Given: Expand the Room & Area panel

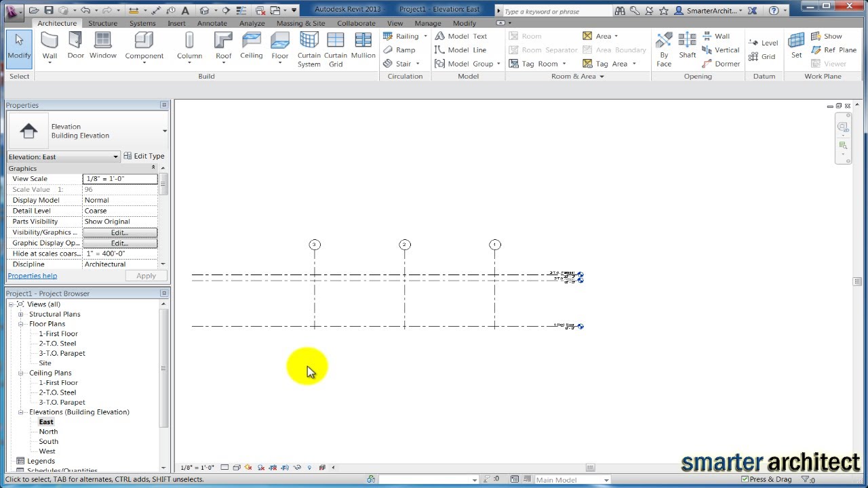Looking at the screenshot, I should 601,77.
